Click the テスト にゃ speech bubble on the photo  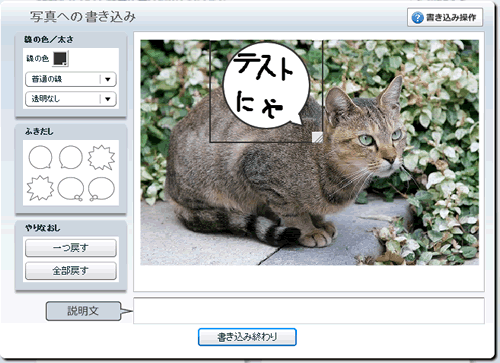pyautogui.click(x=267, y=85)
